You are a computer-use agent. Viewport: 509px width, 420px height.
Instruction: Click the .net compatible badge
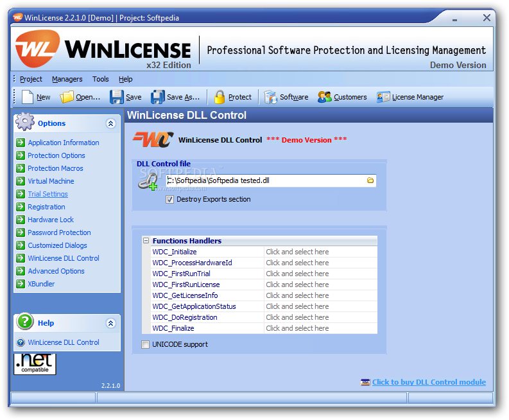35,364
